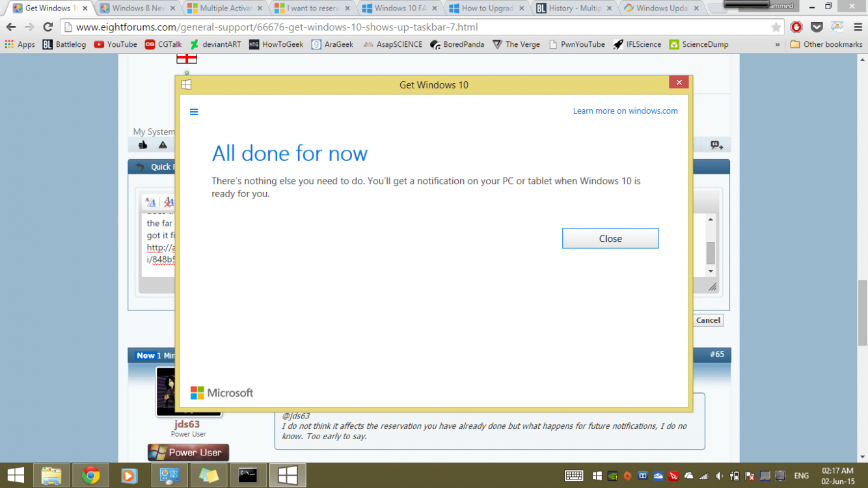The height and width of the screenshot is (488, 868).
Task: Switch to the Windows Update tab
Action: 661,8
